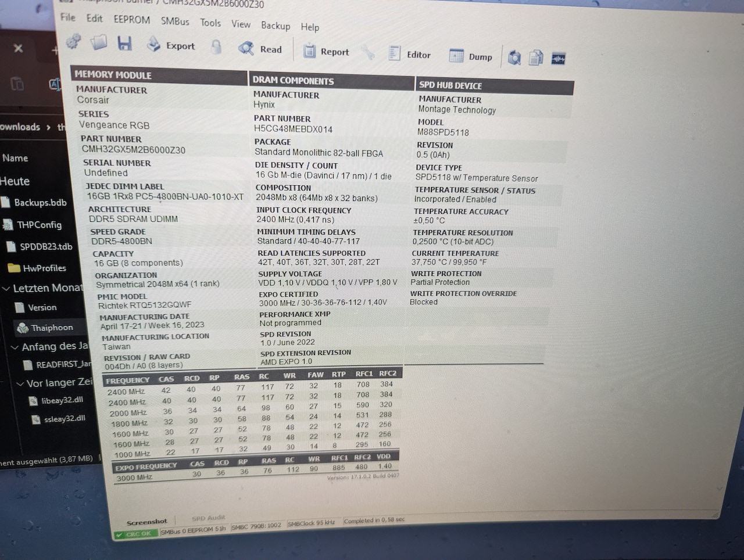Viewport: 744px width, 560px height.
Task: Click the Explorer paste clipboard icon
Action: [17, 84]
